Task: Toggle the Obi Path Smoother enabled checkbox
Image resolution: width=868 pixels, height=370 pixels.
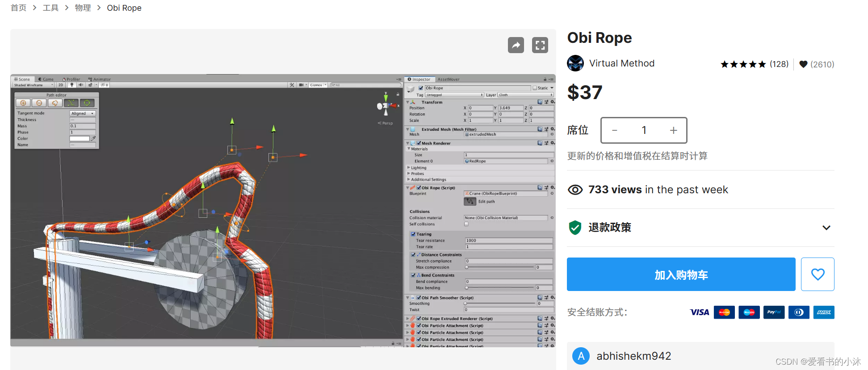Action: point(419,298)
